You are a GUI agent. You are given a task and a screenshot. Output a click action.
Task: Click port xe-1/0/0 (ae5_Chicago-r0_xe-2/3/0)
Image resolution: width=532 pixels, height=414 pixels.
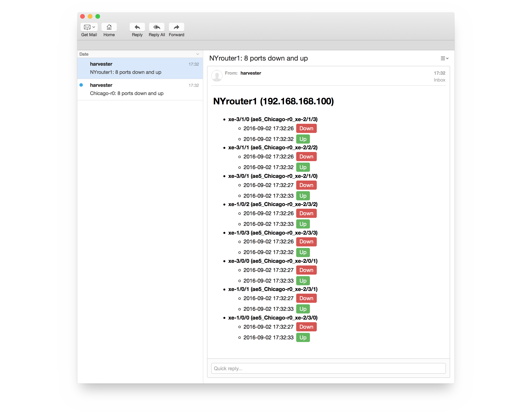[x=273, y=318]
